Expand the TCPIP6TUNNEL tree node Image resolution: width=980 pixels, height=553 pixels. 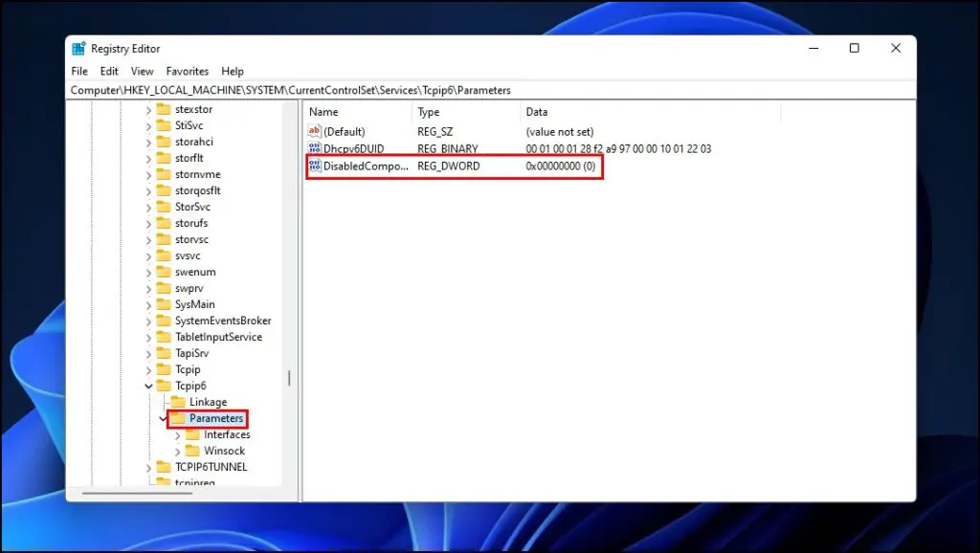click(148, 468)
